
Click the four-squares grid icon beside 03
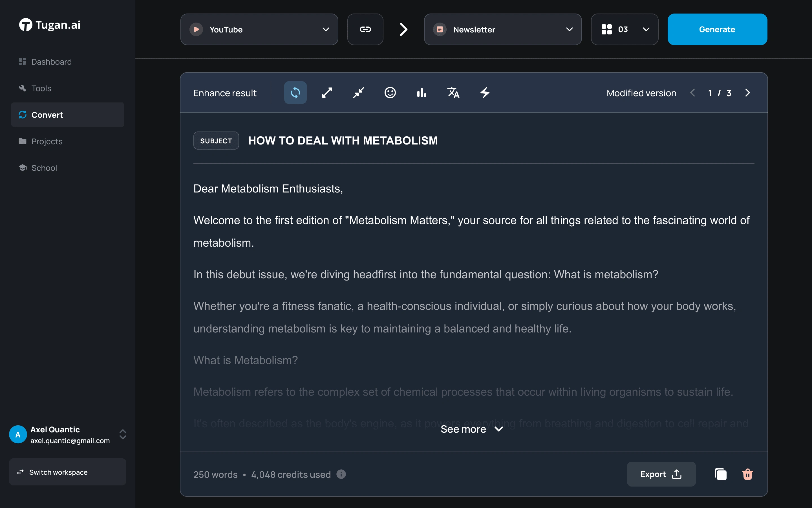(607, 30)
